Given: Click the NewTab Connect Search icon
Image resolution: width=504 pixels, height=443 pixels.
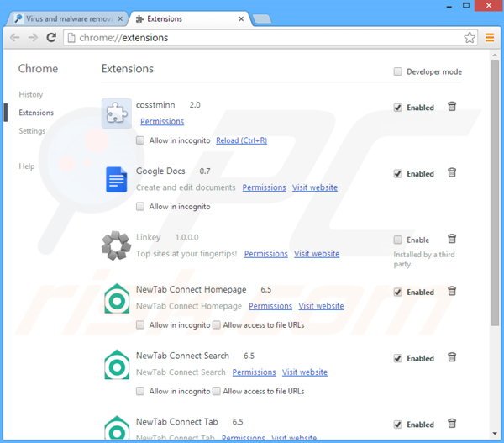Looking at the screenshot, I should point(117,365).
